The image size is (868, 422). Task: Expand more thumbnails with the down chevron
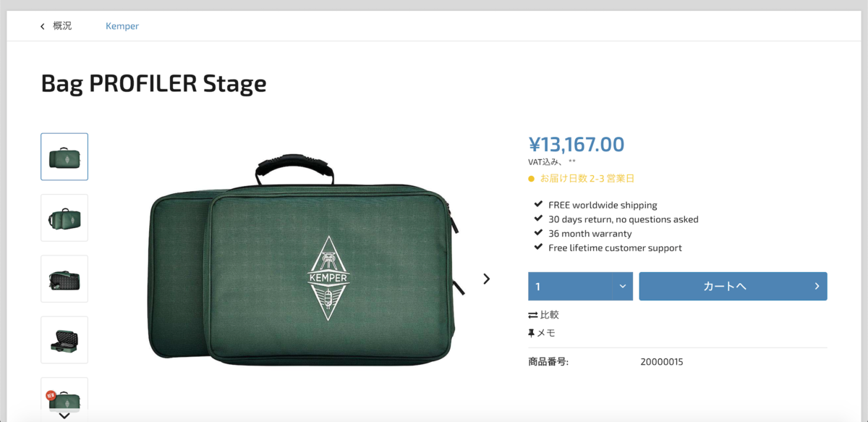(64, 415)
